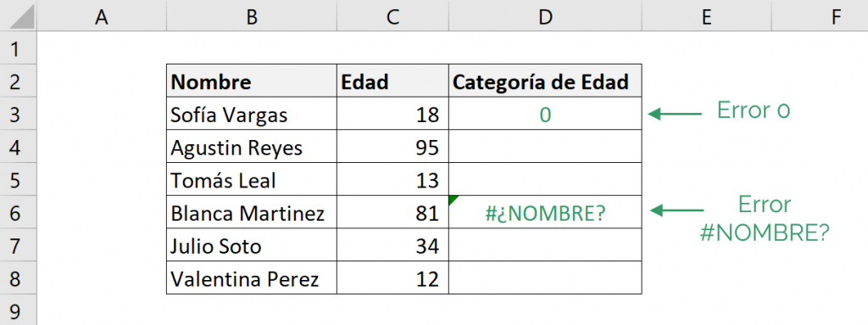Click the Nombre header cell
This screenshot has width=868, height=325.
click(251, 81)
